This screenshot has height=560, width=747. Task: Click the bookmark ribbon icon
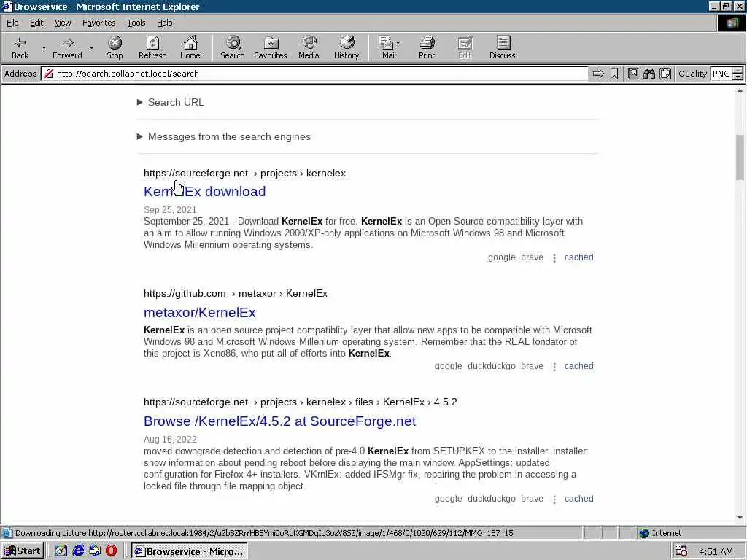(614, 74)
